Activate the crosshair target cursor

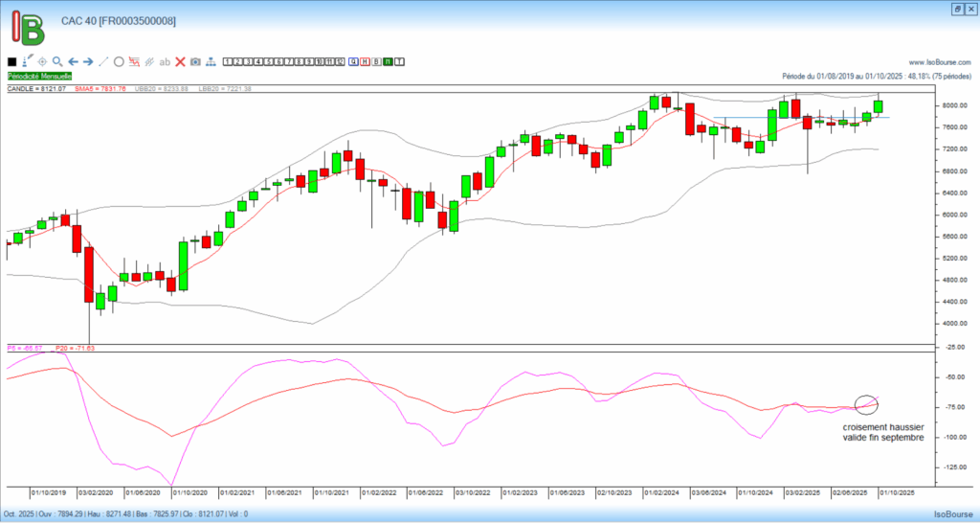tap(42, 61)
